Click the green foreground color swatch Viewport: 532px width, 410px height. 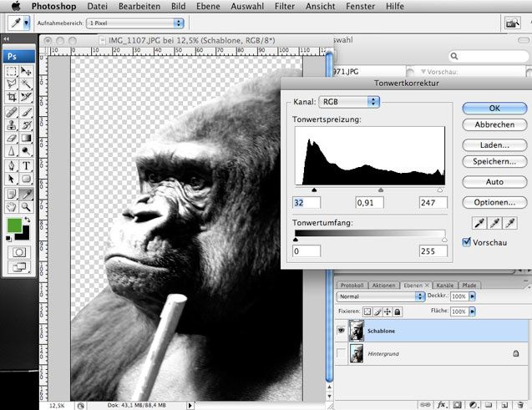click(x=14, y=225)
